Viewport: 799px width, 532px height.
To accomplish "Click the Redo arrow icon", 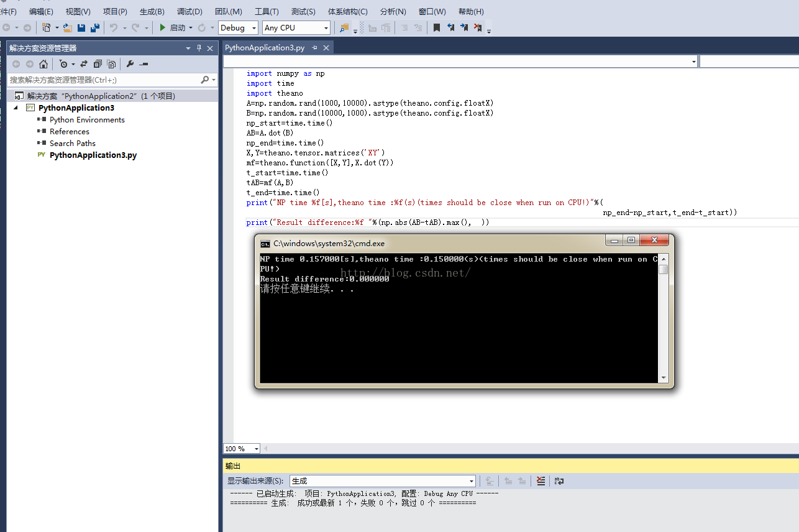I will (135, 27).
